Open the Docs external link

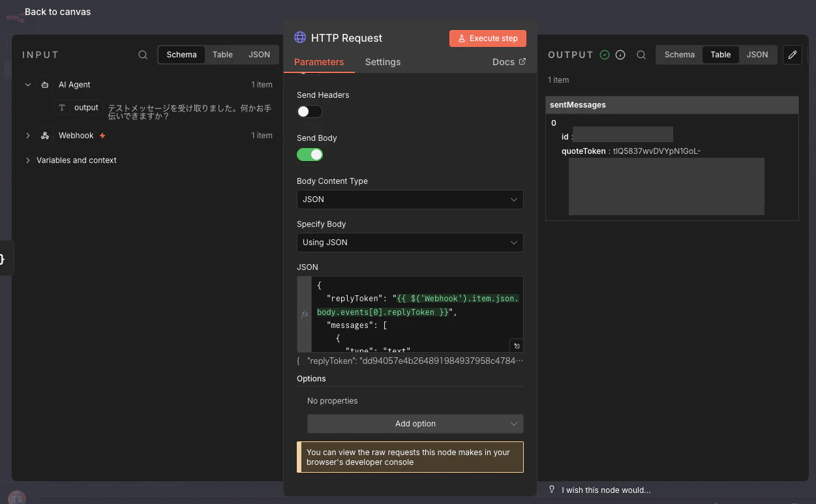click(x=509, y=62)
